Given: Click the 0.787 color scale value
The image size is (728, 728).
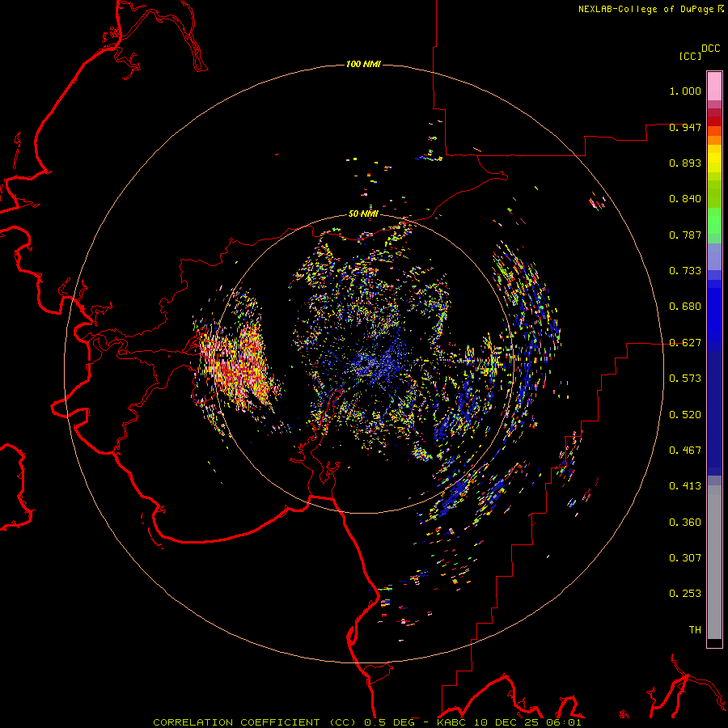Looking at the screenshot, I should click(685, 235).
